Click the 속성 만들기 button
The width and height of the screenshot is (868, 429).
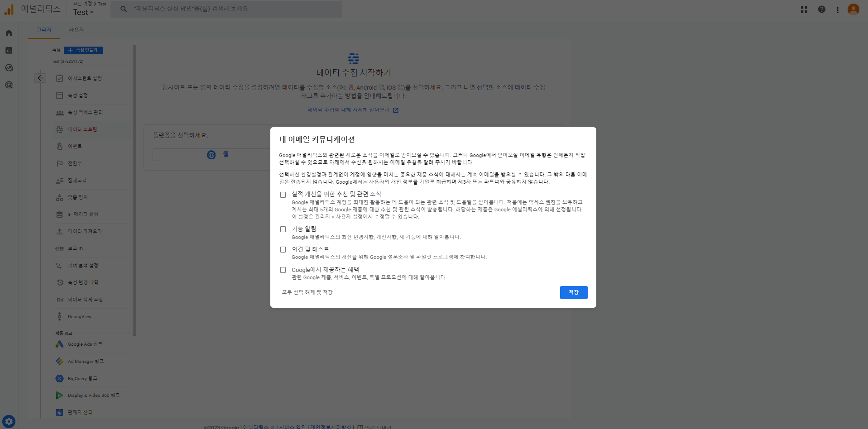point(83,50)
